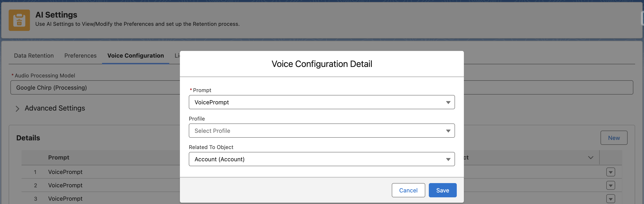644x204 pixels.
Task: Open row 1 actions dropdown arrow
Action: pos(610,172)
